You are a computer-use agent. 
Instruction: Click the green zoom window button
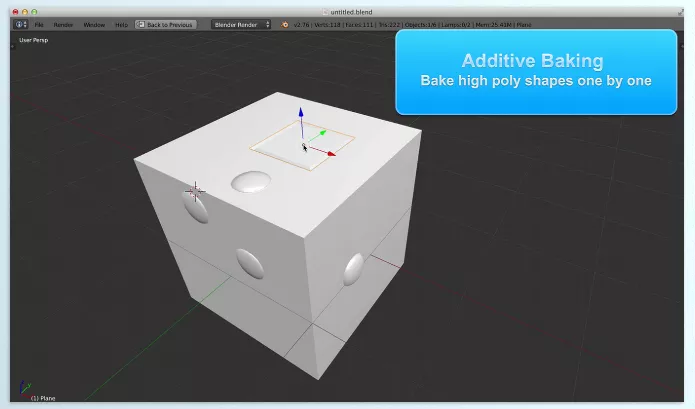35,12
